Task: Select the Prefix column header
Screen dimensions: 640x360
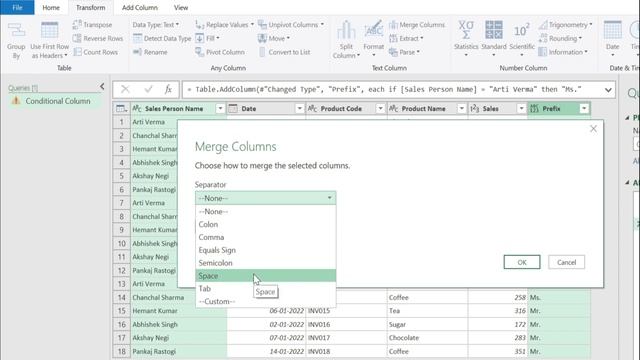Action: (x=559, y=109)
